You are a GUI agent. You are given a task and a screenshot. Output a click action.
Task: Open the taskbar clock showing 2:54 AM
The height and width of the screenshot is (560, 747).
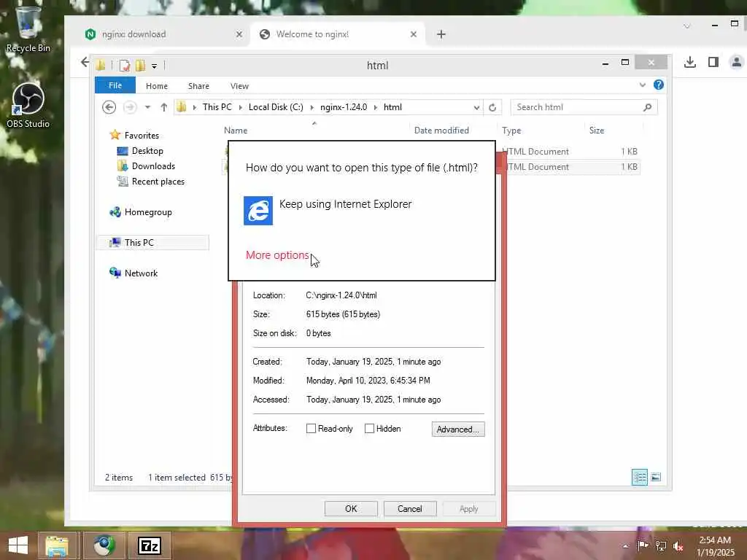tap(715, 546)
